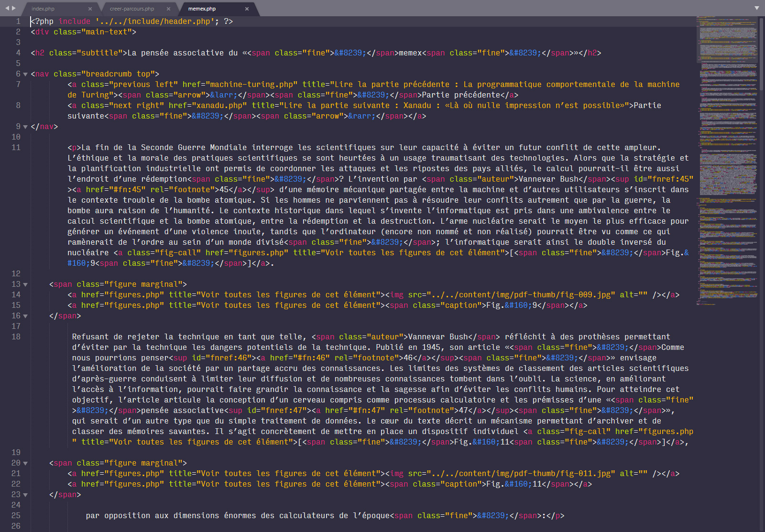Close the memex.php tab
The image size is (765, 532).
(x=247, y=9)
